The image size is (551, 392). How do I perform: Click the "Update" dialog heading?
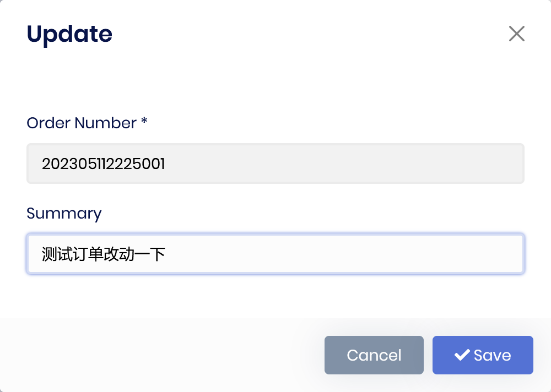tap(69, 34)
